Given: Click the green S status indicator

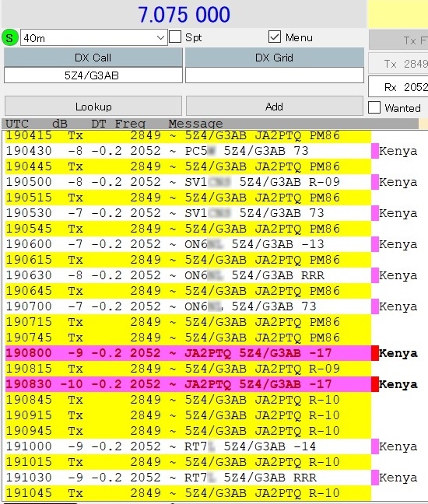Looking at the screenshot, I should coord(9,37).
